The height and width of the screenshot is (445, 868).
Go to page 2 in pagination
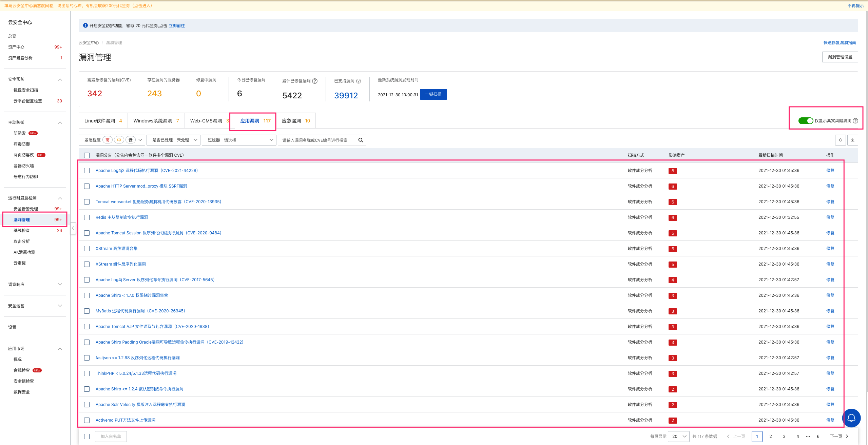(770, 437)
